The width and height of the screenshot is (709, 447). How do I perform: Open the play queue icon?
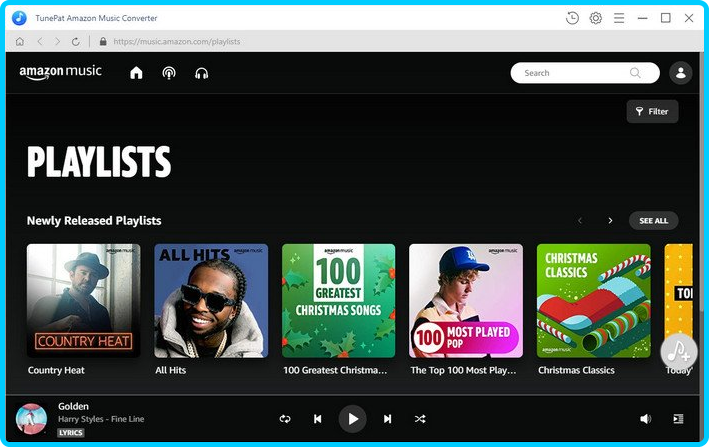(678, 419)
